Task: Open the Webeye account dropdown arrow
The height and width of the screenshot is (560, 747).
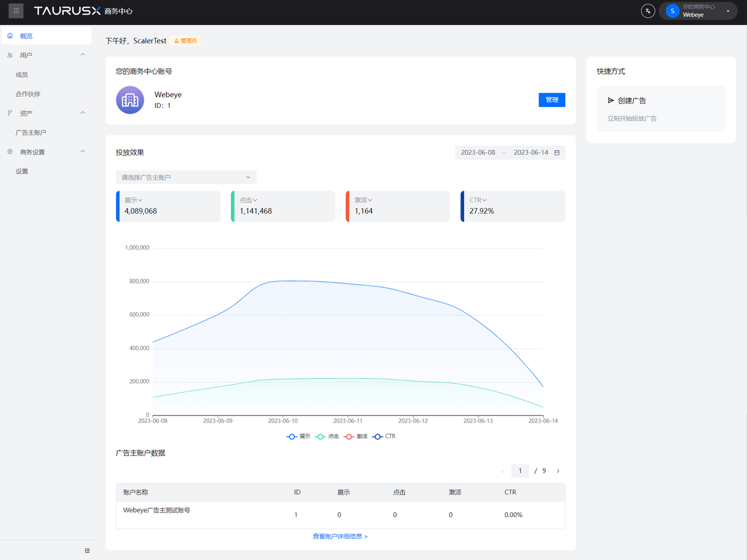Action: click(x=728, y=11)
